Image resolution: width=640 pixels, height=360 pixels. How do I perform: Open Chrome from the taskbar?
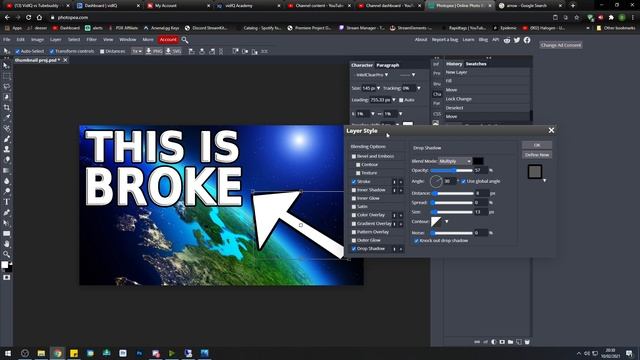click(x=58, y=353)
